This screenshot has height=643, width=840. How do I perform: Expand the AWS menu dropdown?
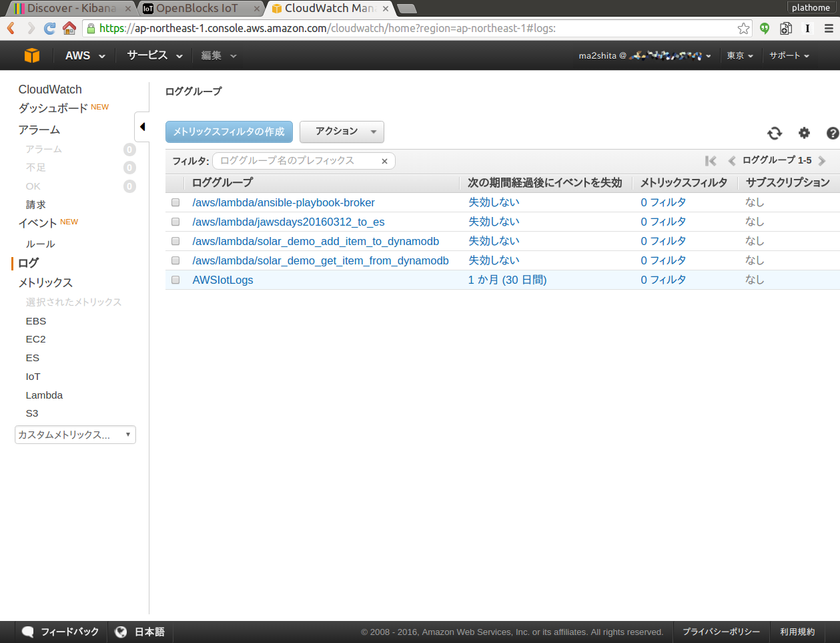click(85, 55)
